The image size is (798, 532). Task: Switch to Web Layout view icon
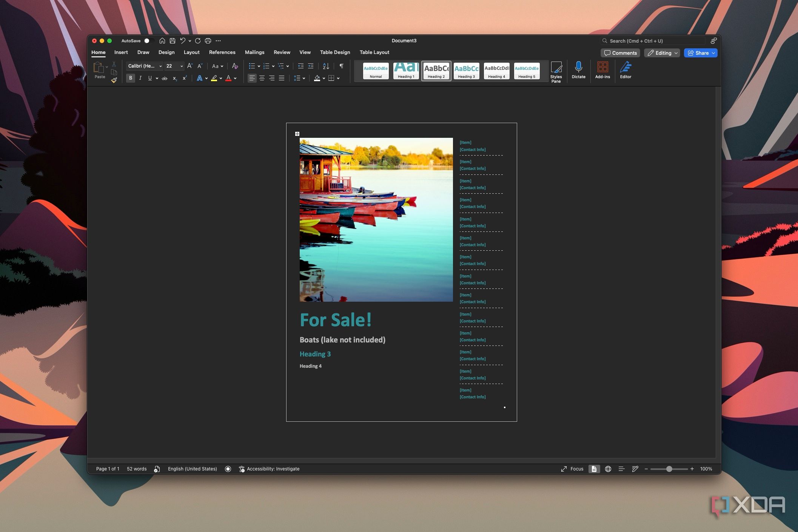pos(608,469)
